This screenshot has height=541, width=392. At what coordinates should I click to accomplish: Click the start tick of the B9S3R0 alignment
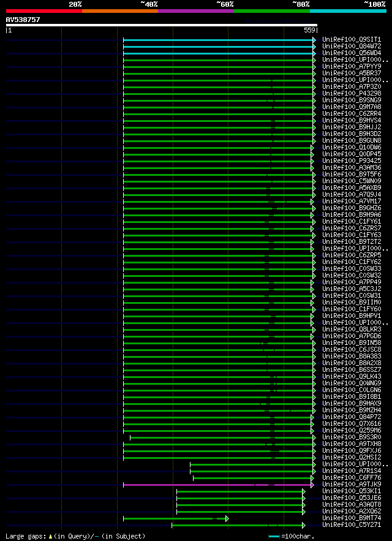tap(130, 437)
